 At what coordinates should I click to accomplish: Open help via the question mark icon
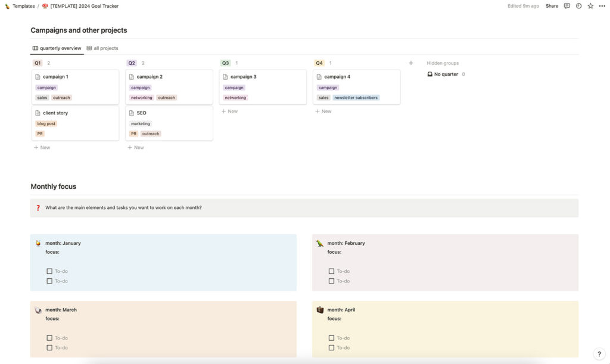pyautogui.click(x=598, y=354)
